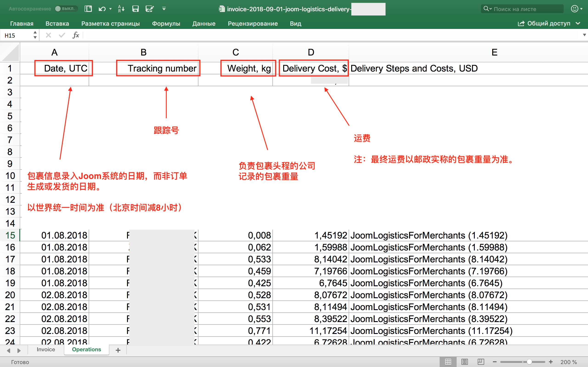Click the page layout view icon

coord(464,362)
